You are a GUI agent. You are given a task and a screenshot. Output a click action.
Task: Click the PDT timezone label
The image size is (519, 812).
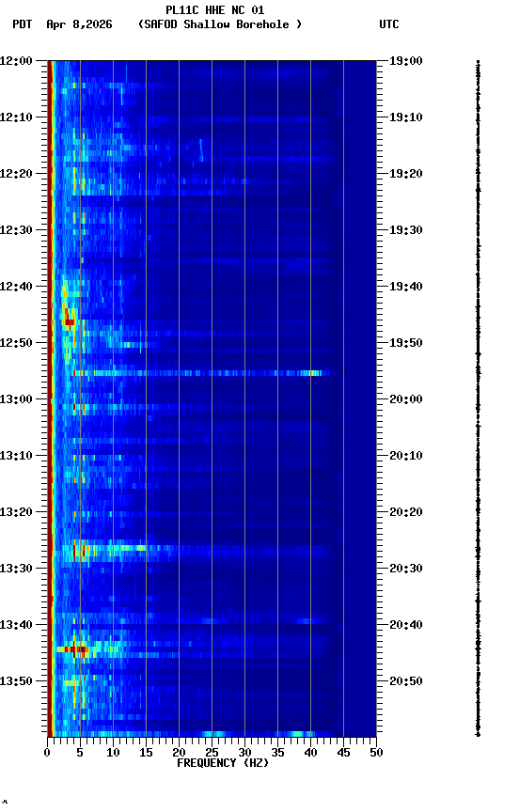coord(23,24)
